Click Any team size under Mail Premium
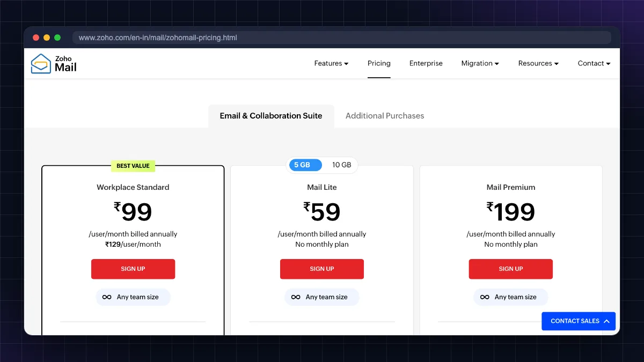The height and width of the screenshot is (362, 644). pos(511,297)
